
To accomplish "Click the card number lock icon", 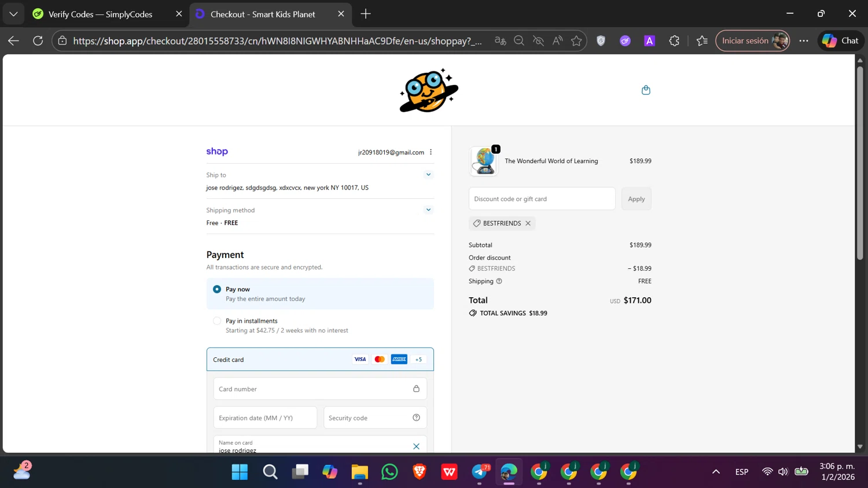I will pos(416,389).
